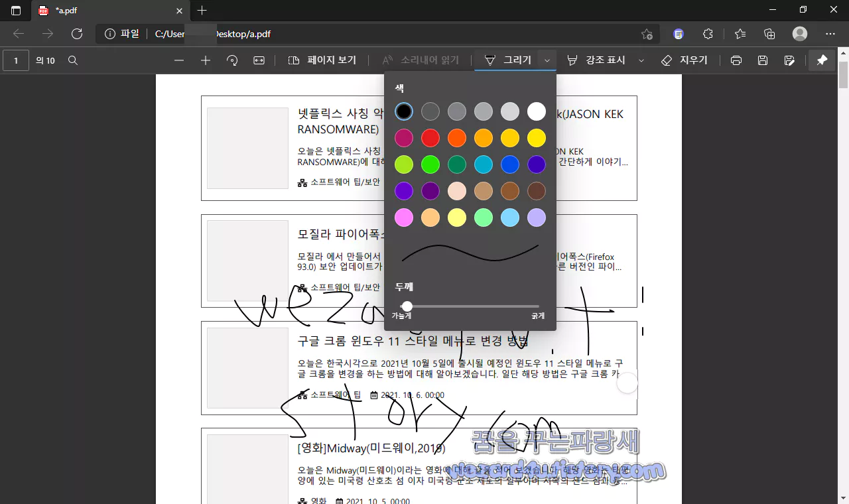Open the document search tool
This screenshot has width=849, height=504.
click(73, 60)
